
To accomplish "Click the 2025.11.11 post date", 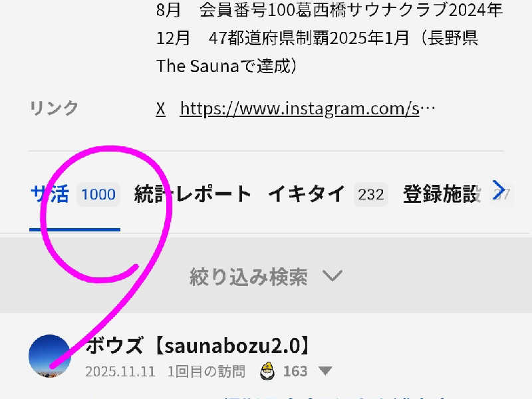I will pos(120,372).
